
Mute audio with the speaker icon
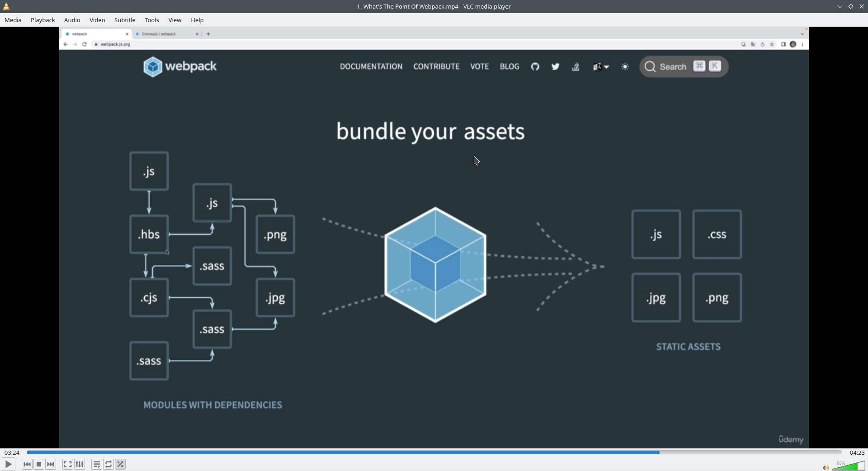point(826,468)
